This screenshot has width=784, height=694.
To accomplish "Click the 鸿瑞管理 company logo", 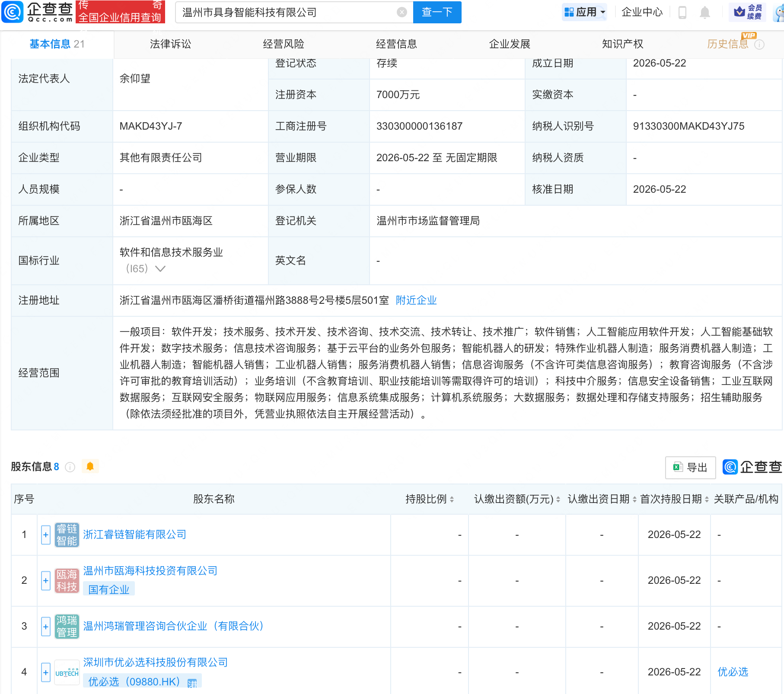I will coord(67,627).
